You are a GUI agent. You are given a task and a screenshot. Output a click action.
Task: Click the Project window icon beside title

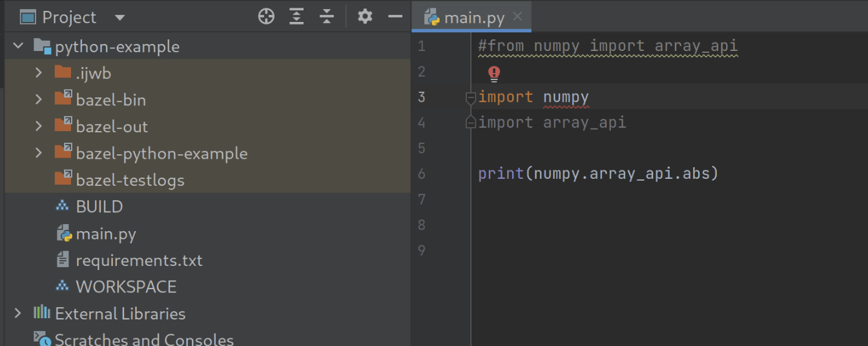tap(28, 17)
